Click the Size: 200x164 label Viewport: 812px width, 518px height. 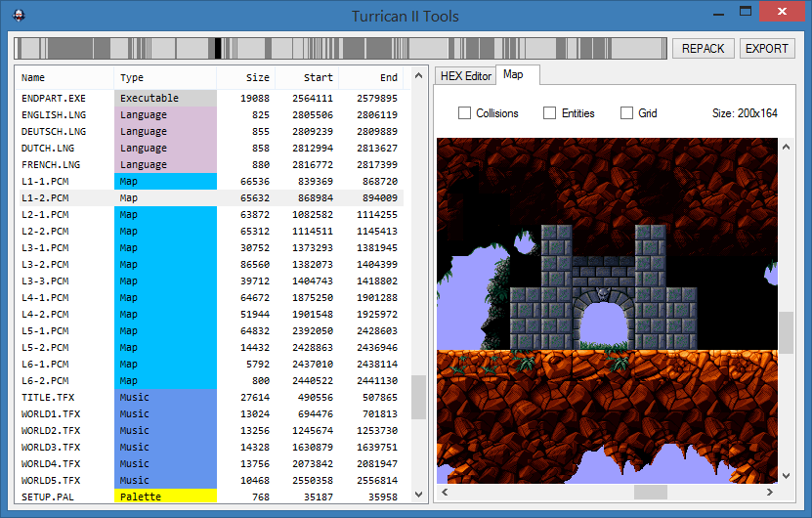(x=745, y=113)
